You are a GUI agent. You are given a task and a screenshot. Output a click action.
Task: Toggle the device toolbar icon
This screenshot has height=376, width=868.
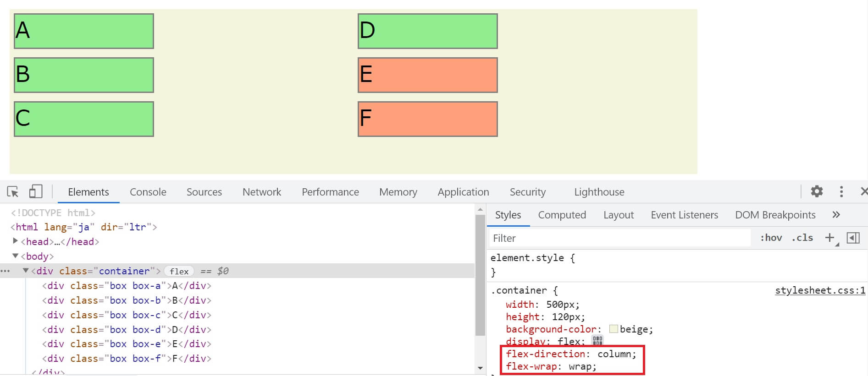coord(35,191)
